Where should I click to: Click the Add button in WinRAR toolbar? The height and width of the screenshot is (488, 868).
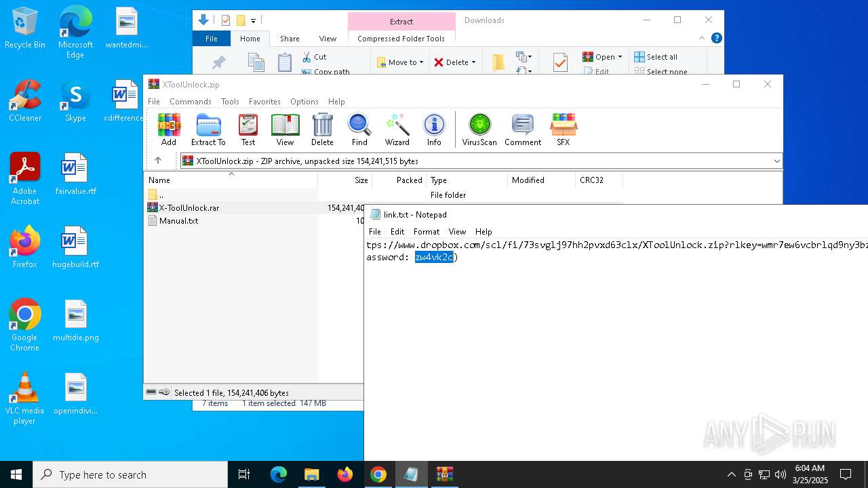pos(169,129)
